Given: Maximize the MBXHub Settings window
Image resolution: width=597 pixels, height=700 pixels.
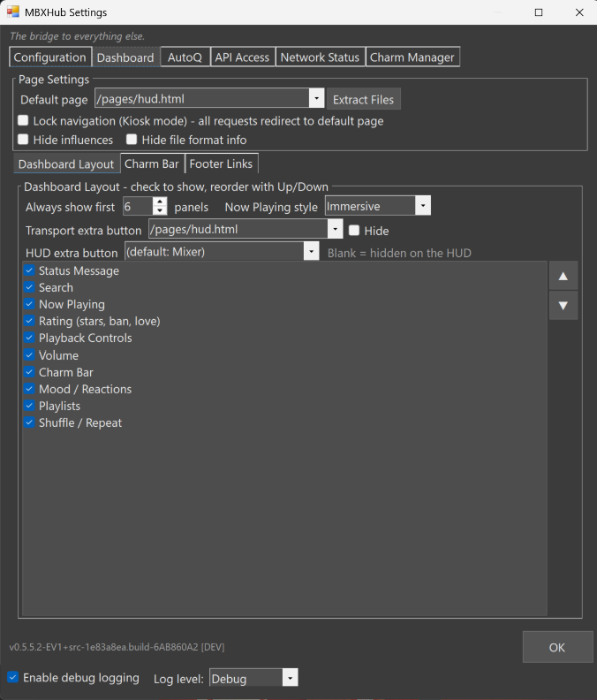Looking at the screenshot, I should (x=539, y=12).
